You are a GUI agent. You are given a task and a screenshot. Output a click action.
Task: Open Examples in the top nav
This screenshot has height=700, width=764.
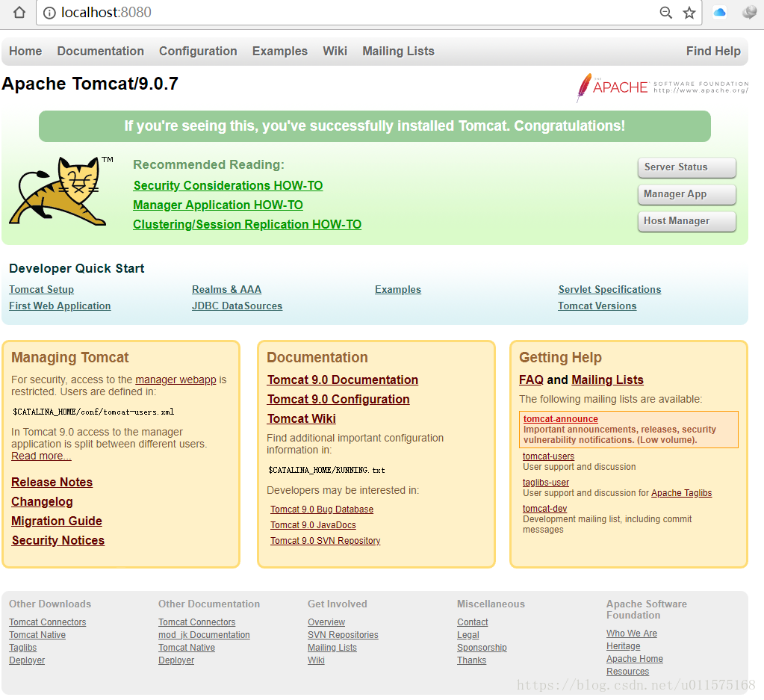(x=279, y=52)
